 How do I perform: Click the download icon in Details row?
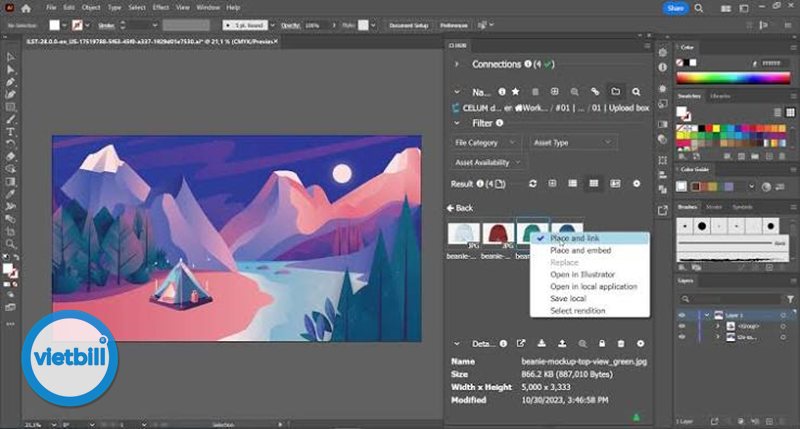pyautogui.click(x=542, y=343)
